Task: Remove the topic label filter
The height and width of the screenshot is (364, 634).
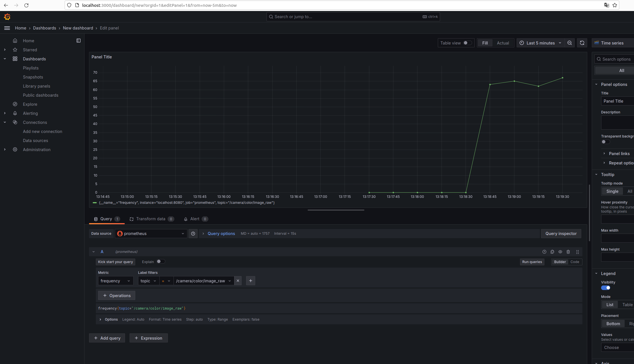Action: pos(238,281)
